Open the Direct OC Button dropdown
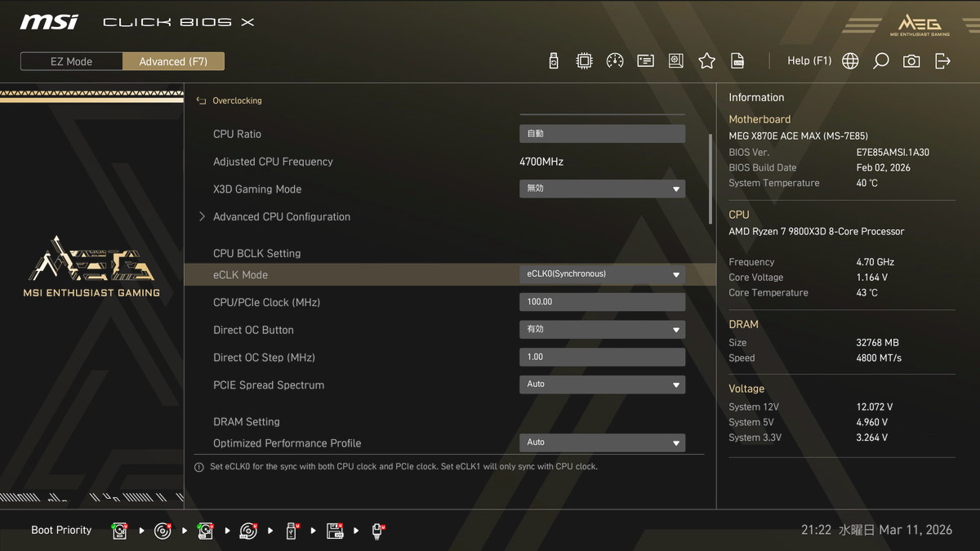Image resolution: width=980 pixels, height=551 pixels. (x=602, y=330)
